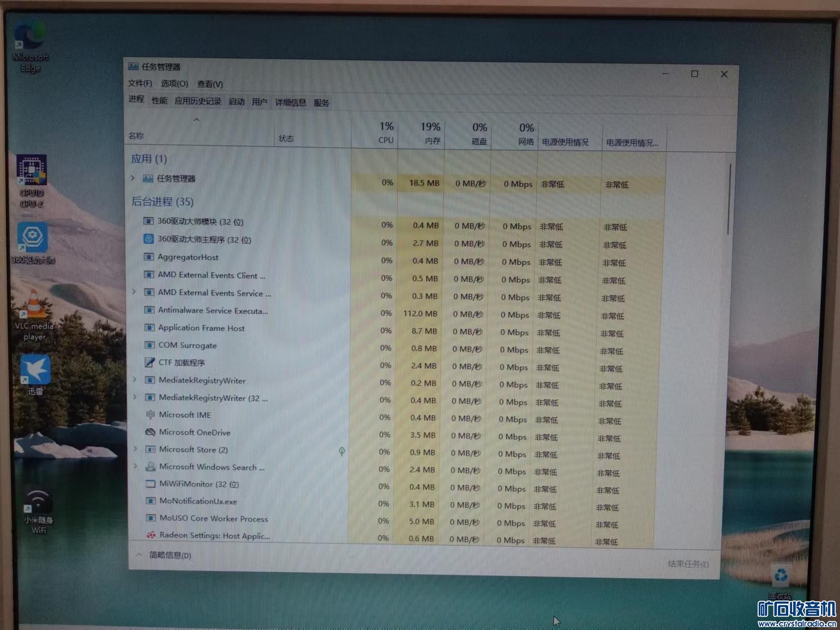Click the MoNotificationUx.exe process icon

151,501
